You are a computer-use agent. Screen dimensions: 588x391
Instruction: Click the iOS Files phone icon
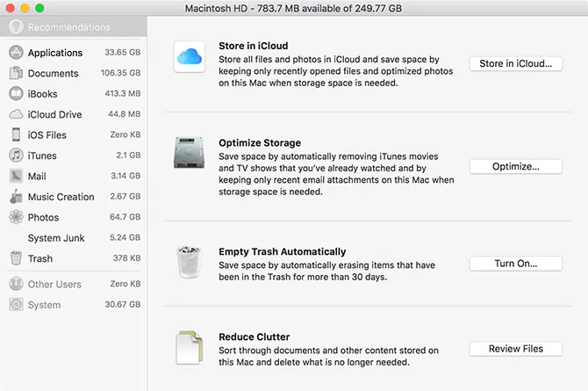click(x=16, y=134)
